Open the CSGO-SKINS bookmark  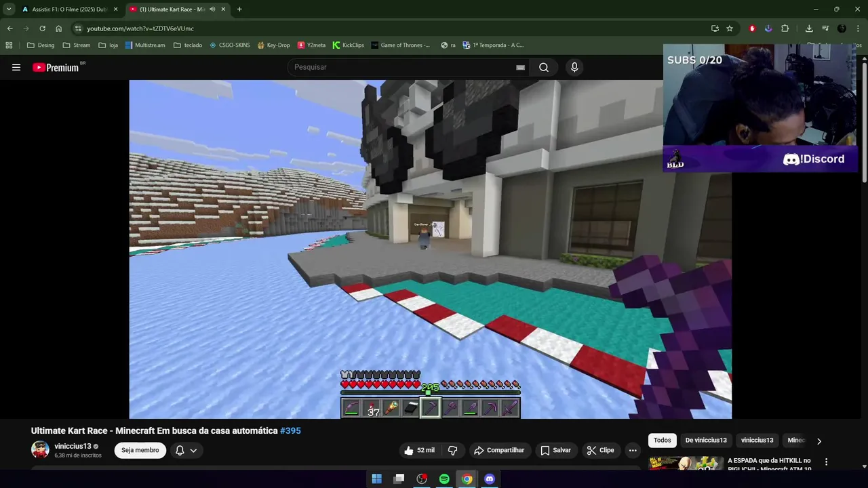point(229,45)
